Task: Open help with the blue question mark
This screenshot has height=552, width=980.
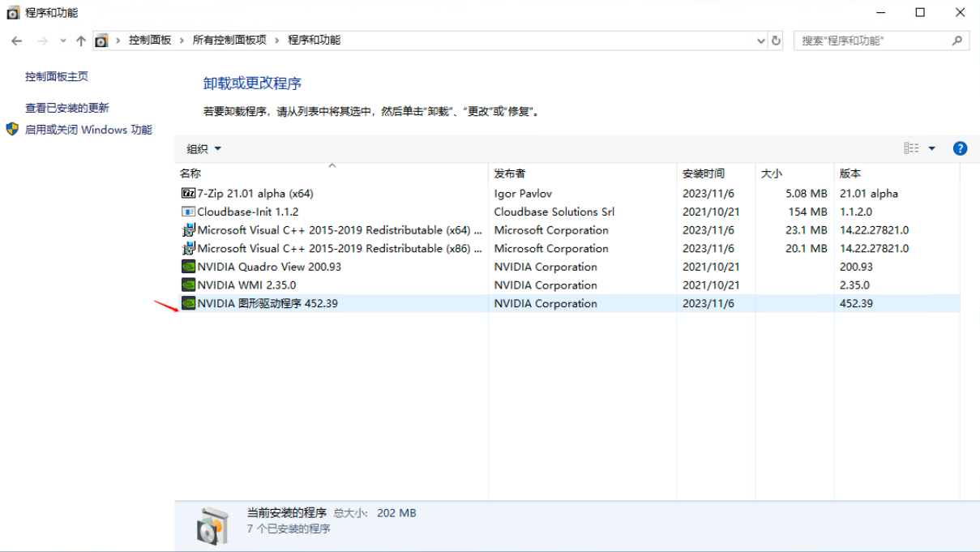Action: click(960, 148)
